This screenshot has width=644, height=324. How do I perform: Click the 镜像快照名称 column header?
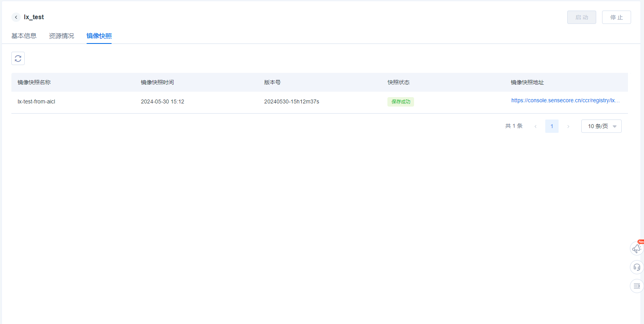point(34,82)
